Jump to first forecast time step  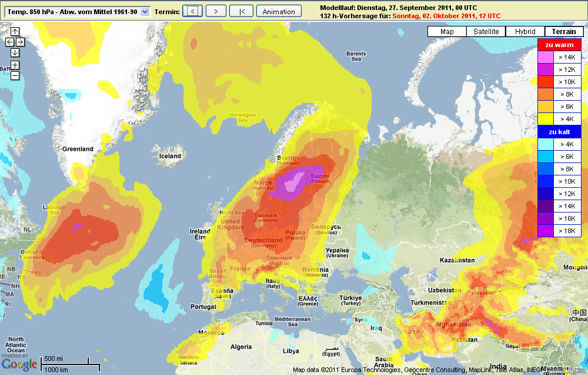coord(241,11)
